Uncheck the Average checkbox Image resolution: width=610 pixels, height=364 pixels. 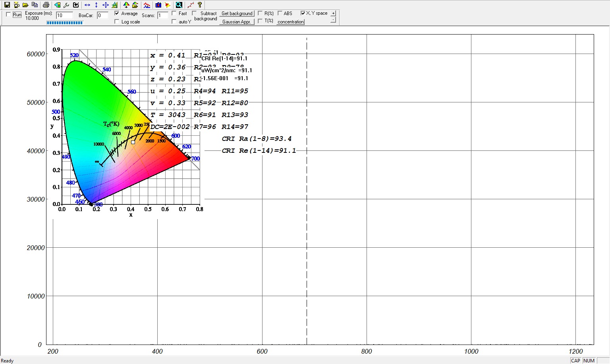[117, 13]
